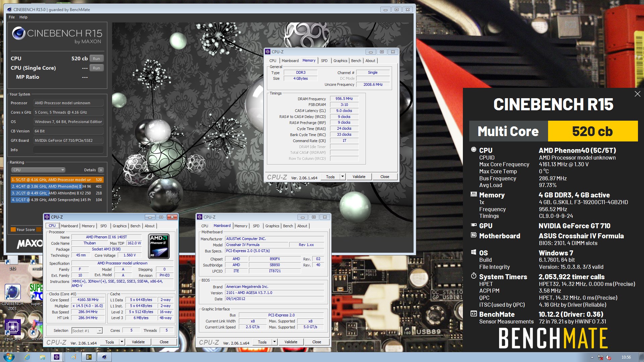Screen dimensions: 644x362
Task: Click the Info text field in Your System
Action: click(68, 150)
